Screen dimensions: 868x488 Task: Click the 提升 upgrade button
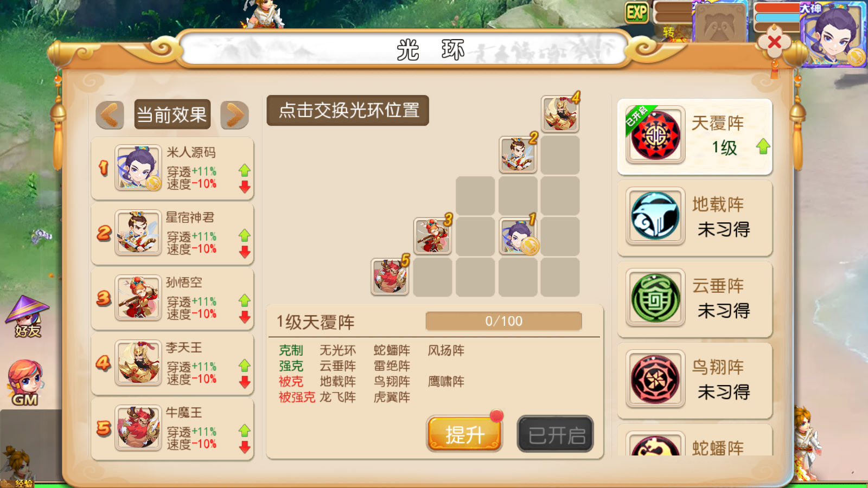(x=464, y=434)
